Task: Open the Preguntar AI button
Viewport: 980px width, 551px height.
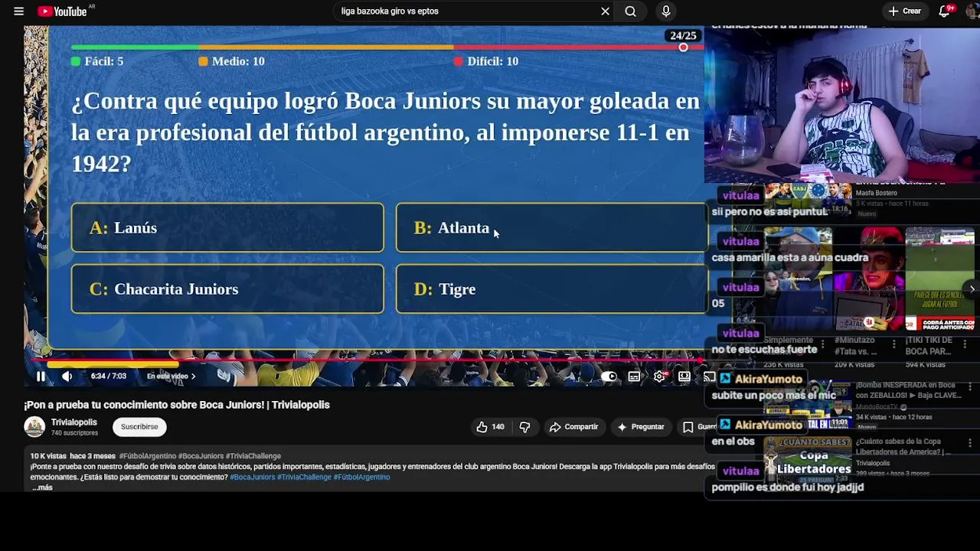Action: [641, 427]
